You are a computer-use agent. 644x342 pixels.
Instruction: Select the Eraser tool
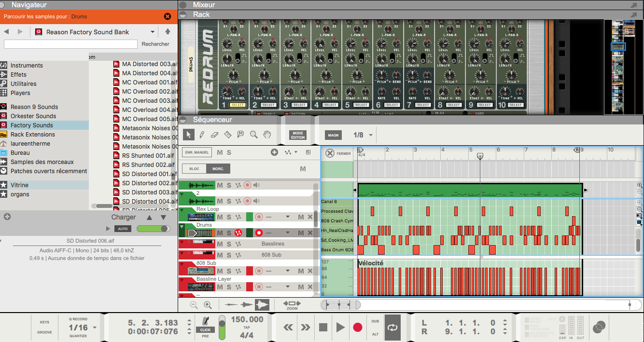point(215,135)
